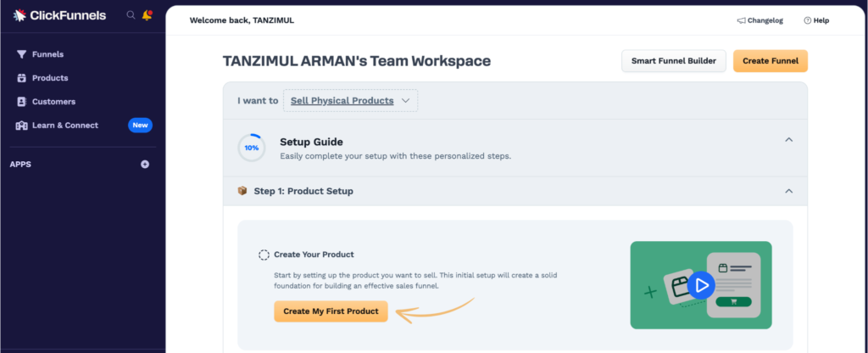Click the Create Funnel button

coord(771,61)
